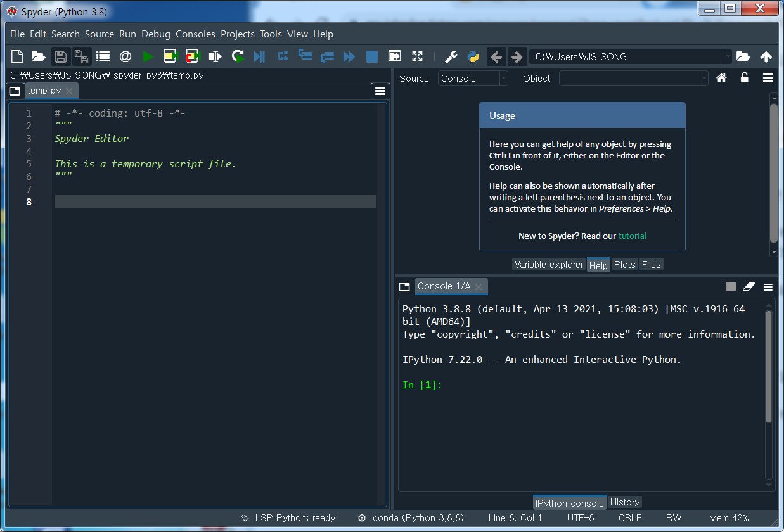Save the current file

click(x=60, y=56)
